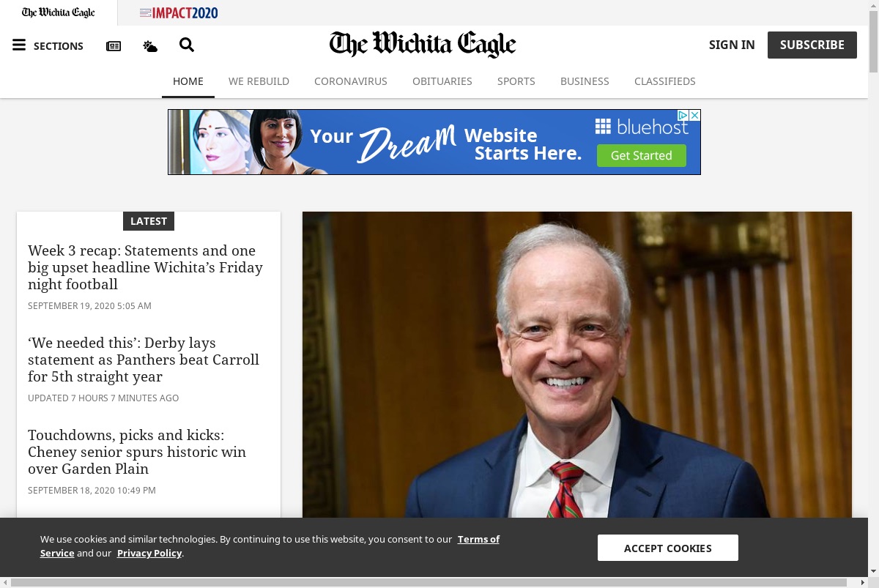Open the weather cloud icon
The height and width of the screenshot is (588, 879).
point(150,46)
